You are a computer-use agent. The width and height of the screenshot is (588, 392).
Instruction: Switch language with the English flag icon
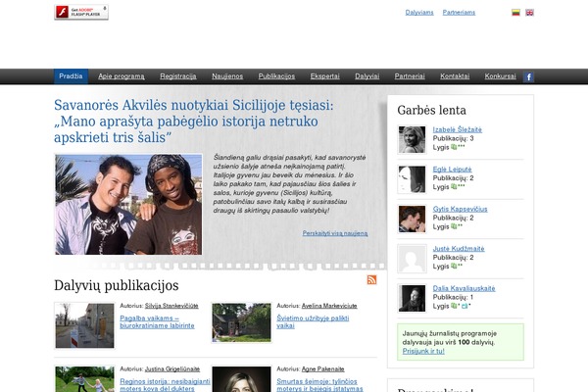(x=529, y=13)
